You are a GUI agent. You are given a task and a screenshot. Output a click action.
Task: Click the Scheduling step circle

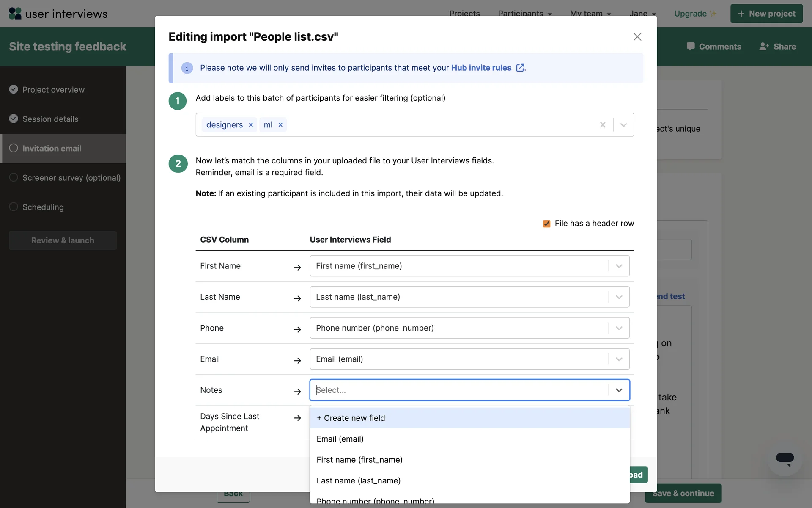pyautogui.click(x=14, y=207)
